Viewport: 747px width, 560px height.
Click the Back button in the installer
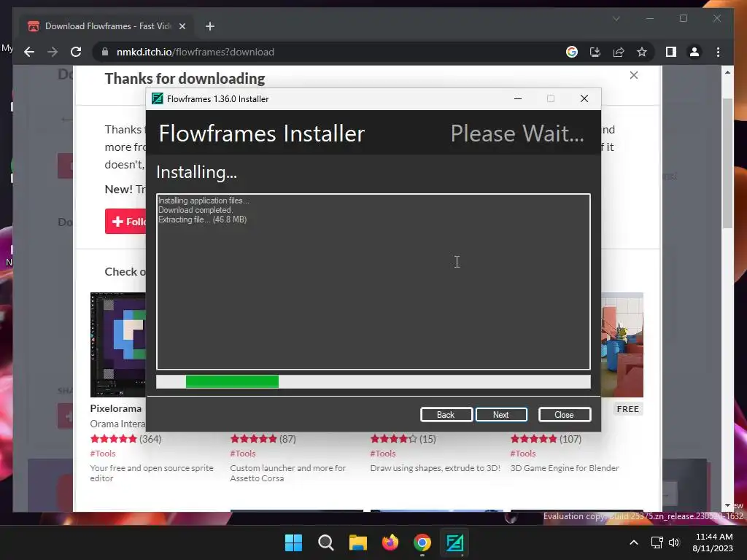446,415
